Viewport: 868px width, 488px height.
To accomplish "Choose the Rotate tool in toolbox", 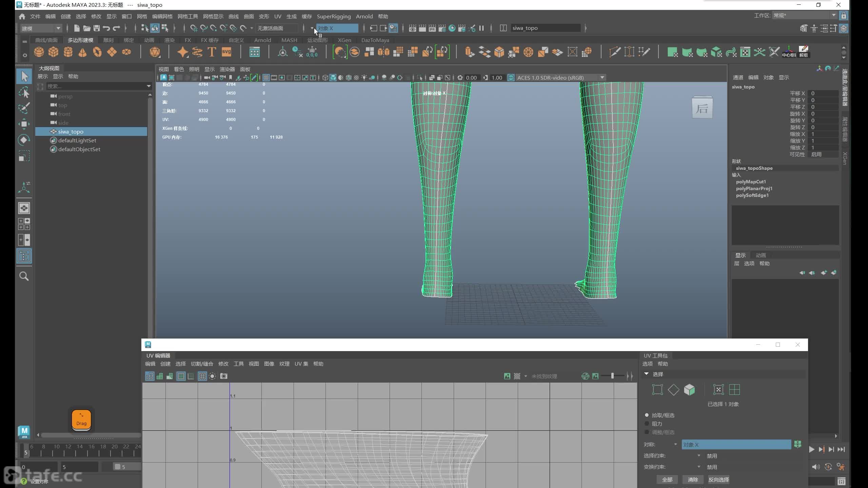I will tap(24, 140).
